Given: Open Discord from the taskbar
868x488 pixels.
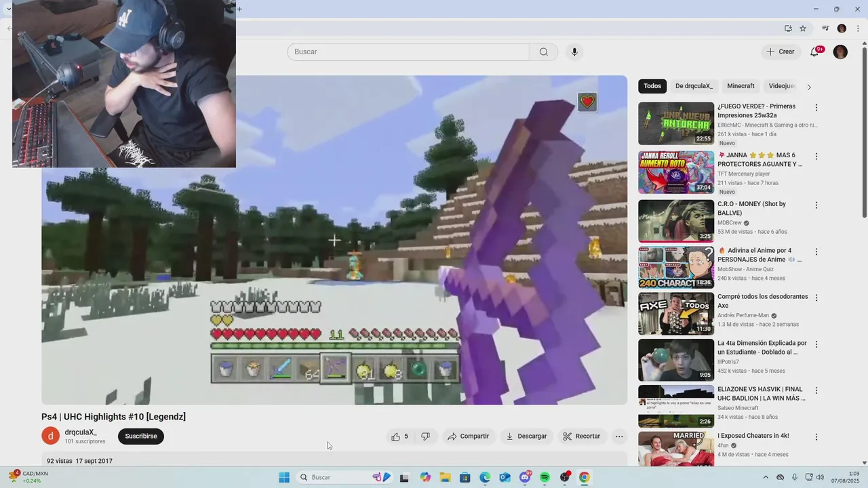Looking at the screenshot, I should (x=525, y=477).
